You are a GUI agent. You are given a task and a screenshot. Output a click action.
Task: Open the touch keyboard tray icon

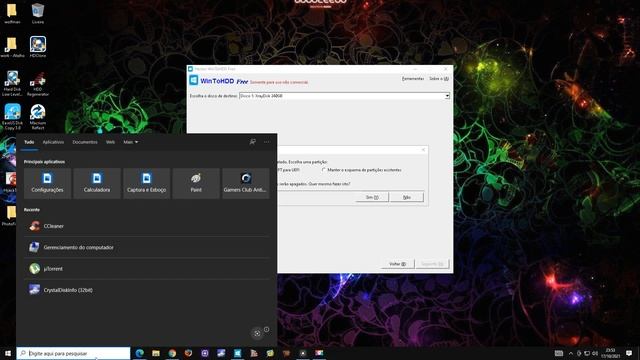point(559,353)
